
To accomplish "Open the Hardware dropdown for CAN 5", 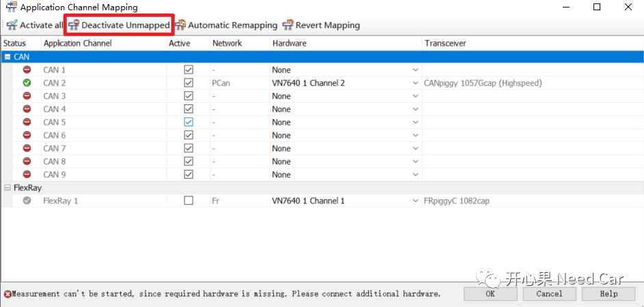I will pyautogui.click(x=416, y=122).
